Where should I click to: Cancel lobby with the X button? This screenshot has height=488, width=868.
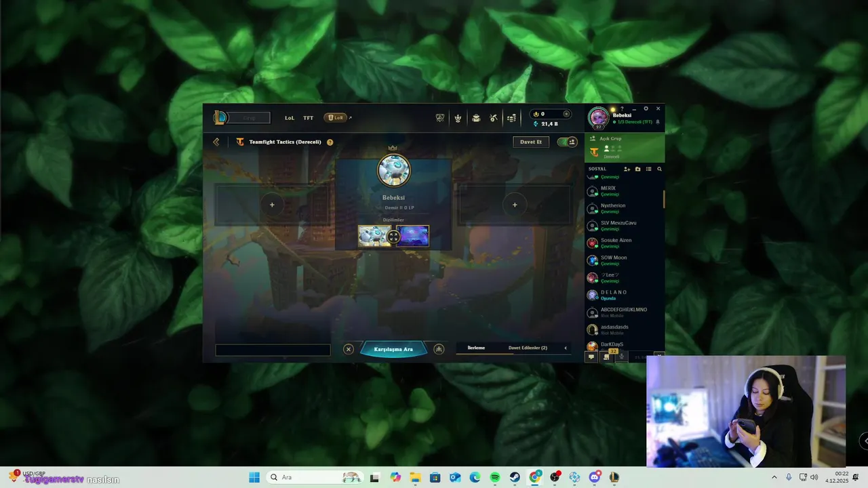349,349
